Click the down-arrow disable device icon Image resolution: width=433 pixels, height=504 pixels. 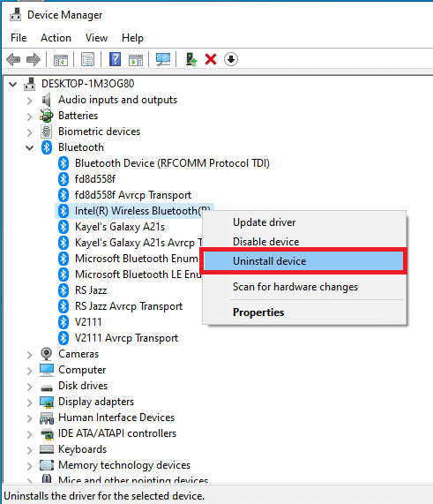click(x=231, y=59)
